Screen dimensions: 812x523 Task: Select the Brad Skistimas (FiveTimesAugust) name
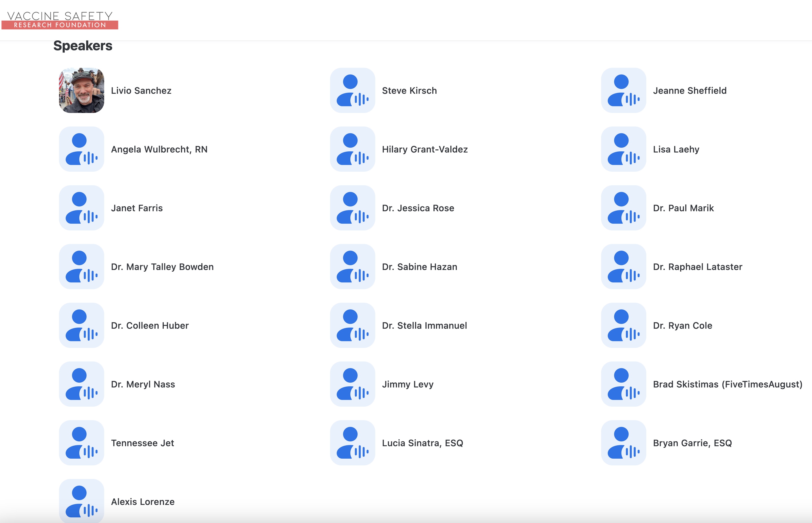pos(728,384)
